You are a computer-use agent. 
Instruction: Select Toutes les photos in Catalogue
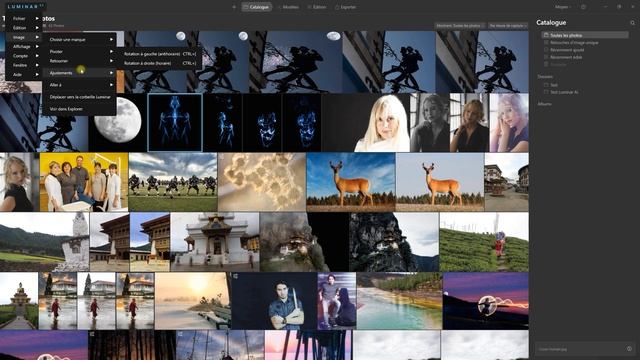click(x=584, y=36)
